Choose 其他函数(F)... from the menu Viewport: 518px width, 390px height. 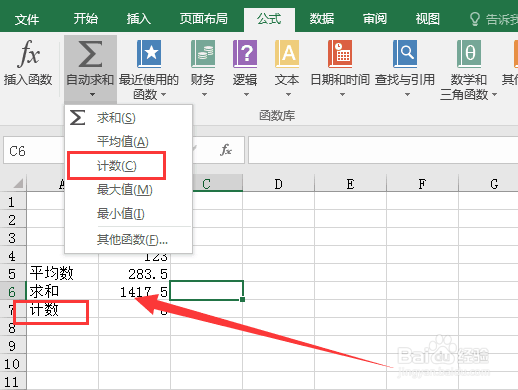click(129, 239)
